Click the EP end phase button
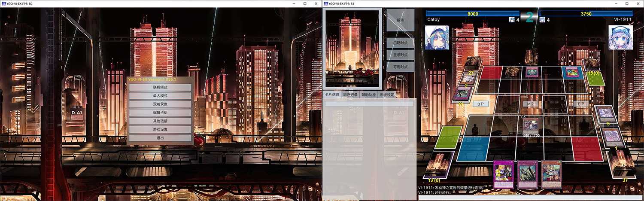The width and height of the screenshot is (644, 201). 581,104
